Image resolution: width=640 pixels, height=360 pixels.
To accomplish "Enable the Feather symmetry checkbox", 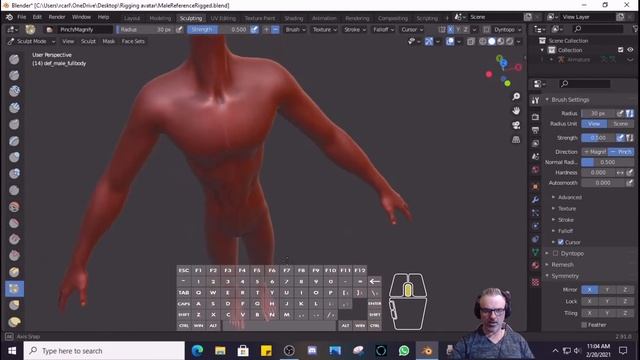I will click(x=584, y=325).
